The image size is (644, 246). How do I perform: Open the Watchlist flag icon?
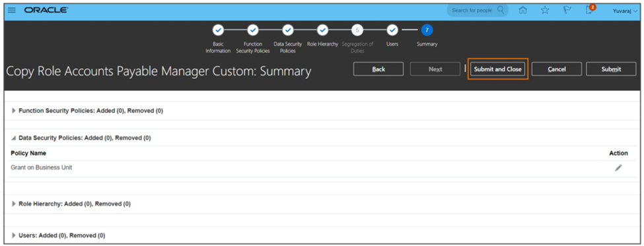click(x=567, y=11)
